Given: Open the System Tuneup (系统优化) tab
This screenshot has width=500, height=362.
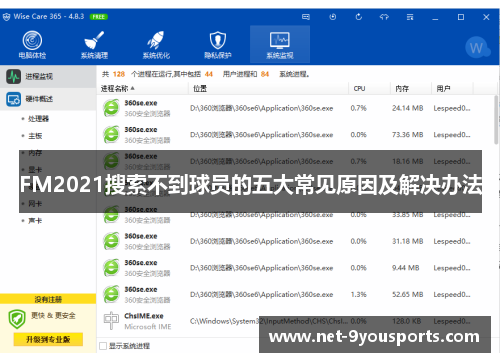Looking at the screenshot, I should pos(156,45).
